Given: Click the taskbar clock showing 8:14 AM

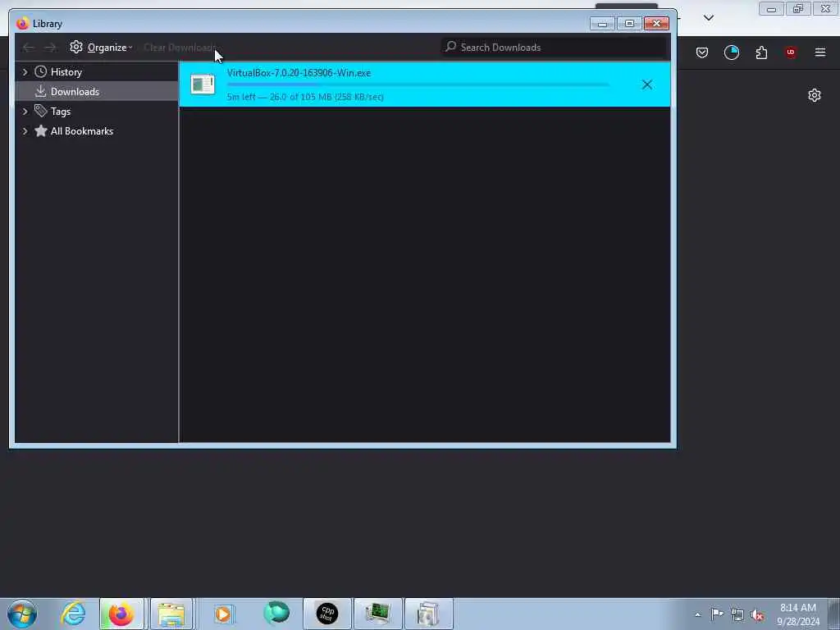Looking at the screenshot, I should point(798,614).
